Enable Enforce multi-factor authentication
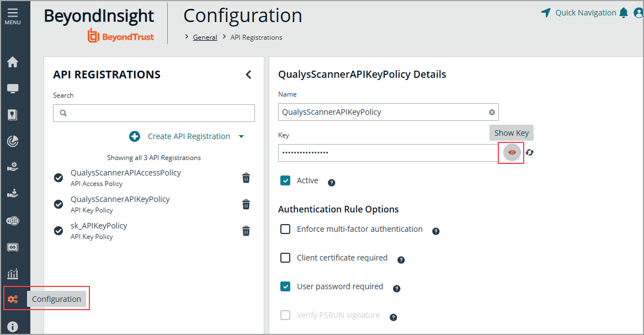The image size is (644, 335). click(x=285, y=229)
